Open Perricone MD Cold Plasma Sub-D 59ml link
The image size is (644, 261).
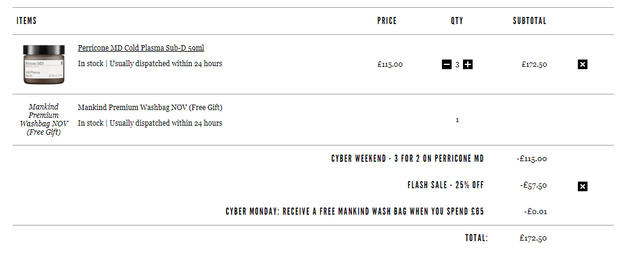pyautogui.click(x=141, y=48)
